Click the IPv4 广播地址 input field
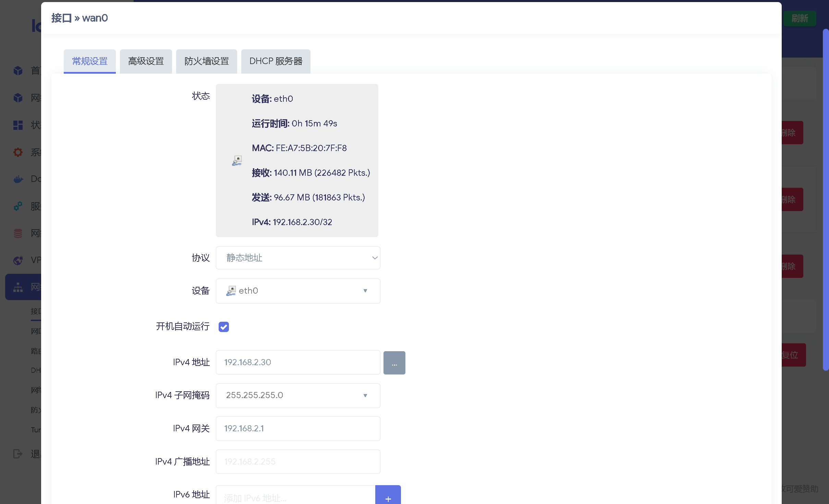 click(298, 462)
